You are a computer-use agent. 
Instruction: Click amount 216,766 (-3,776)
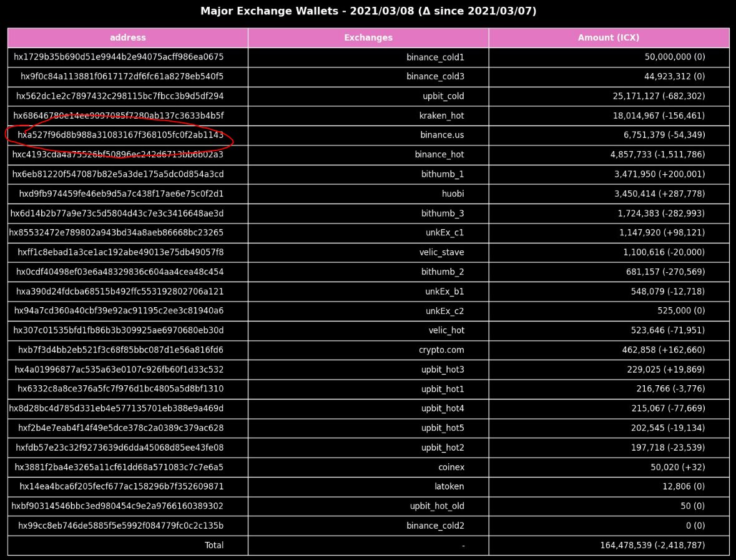[x=670, y=389]
